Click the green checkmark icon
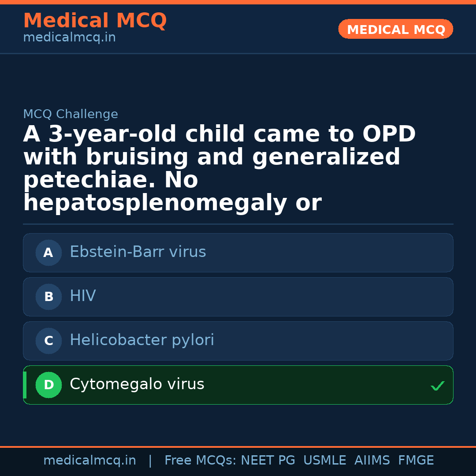Viewport: 476px width, 476px height. [437, 386]
